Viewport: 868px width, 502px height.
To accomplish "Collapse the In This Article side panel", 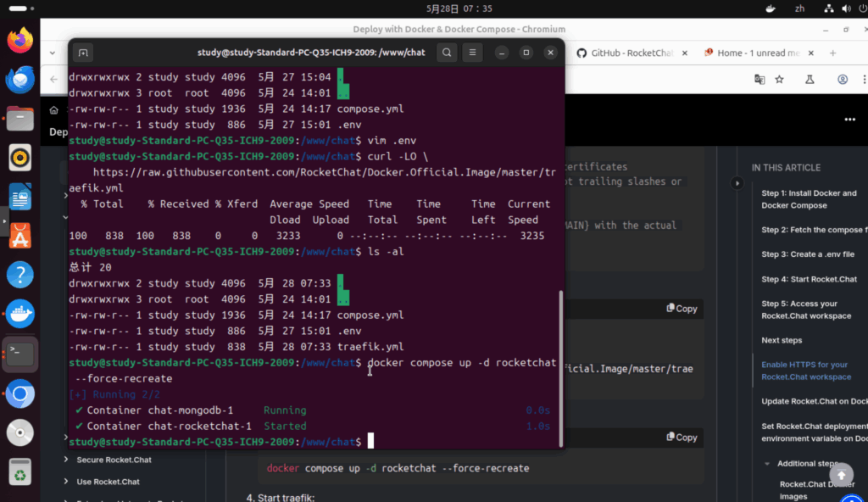I will [x=737, y=183].
